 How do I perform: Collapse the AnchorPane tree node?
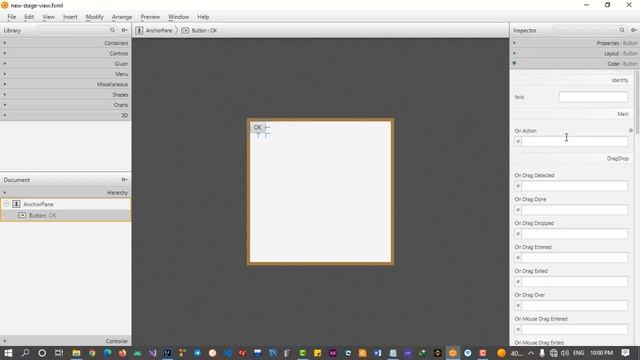pyautogui.click(x=6, y=204)
